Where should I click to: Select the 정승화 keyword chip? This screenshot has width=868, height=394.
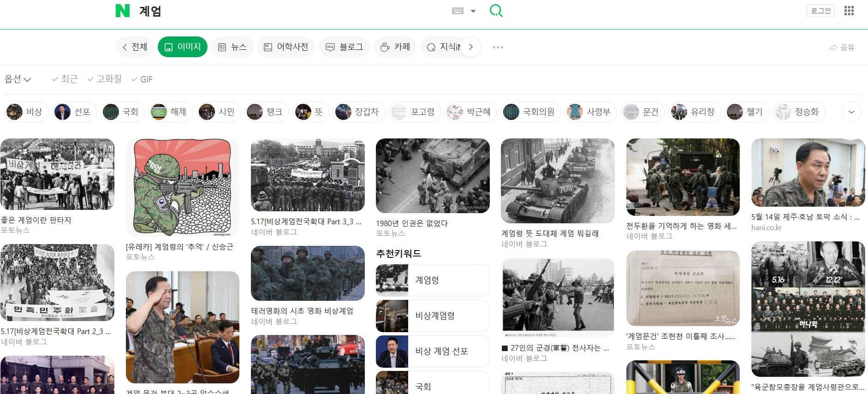coord(799,112)
